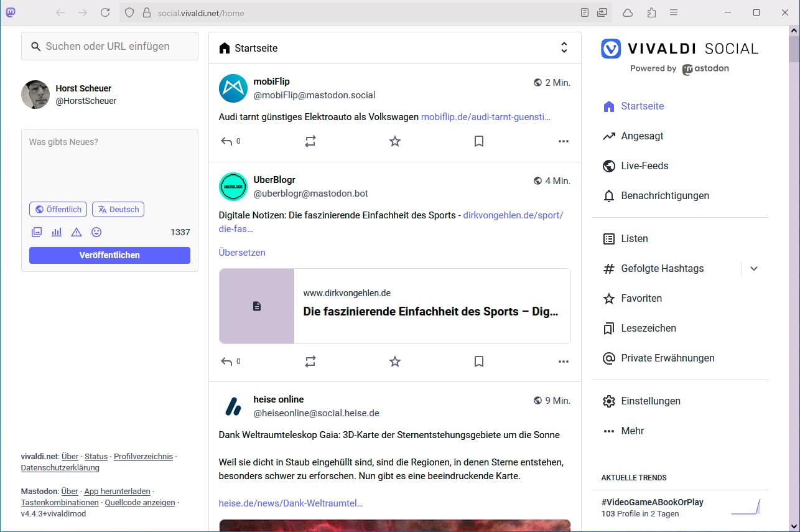Boost the UberBlogr post
This screenshot has width=800, height=532.
pyautogui.click(x=310, y=361)
